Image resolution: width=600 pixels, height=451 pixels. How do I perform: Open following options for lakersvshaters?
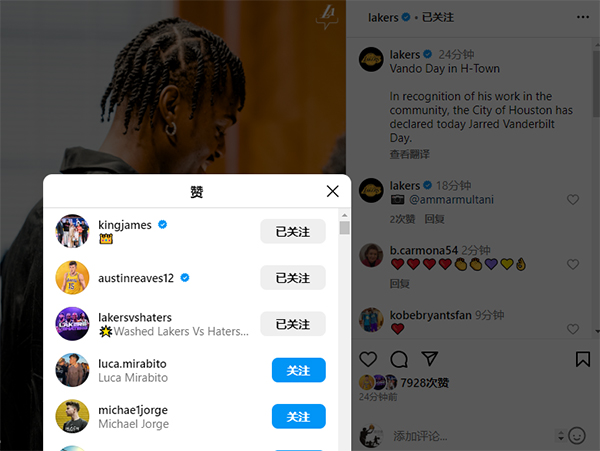point(293,324)
